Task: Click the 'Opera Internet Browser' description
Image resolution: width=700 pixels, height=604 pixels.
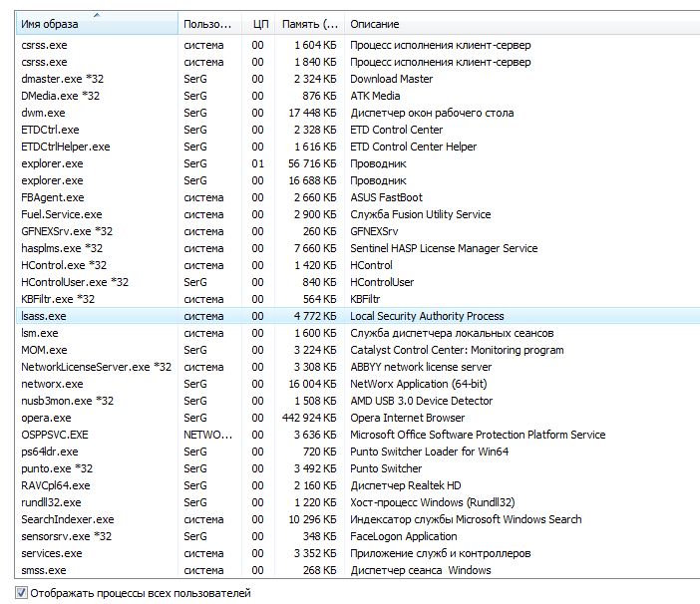Action: tap(407, 418)
